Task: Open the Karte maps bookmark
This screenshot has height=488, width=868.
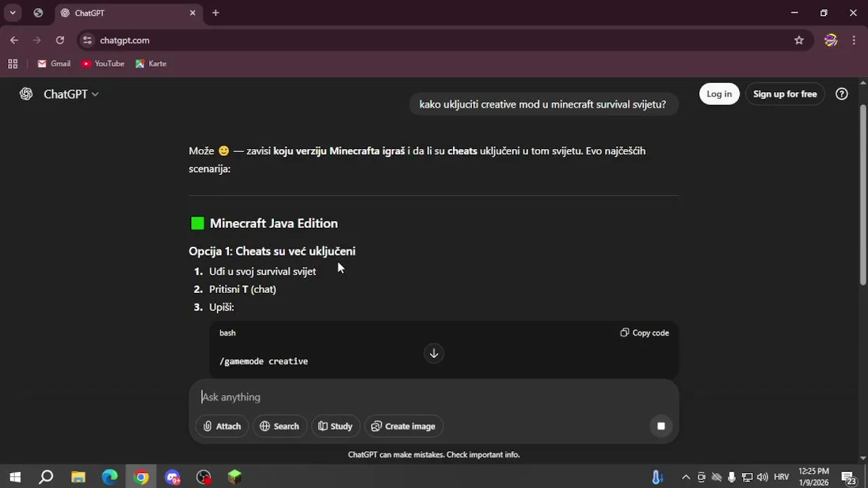Action: tap(151, 64)
